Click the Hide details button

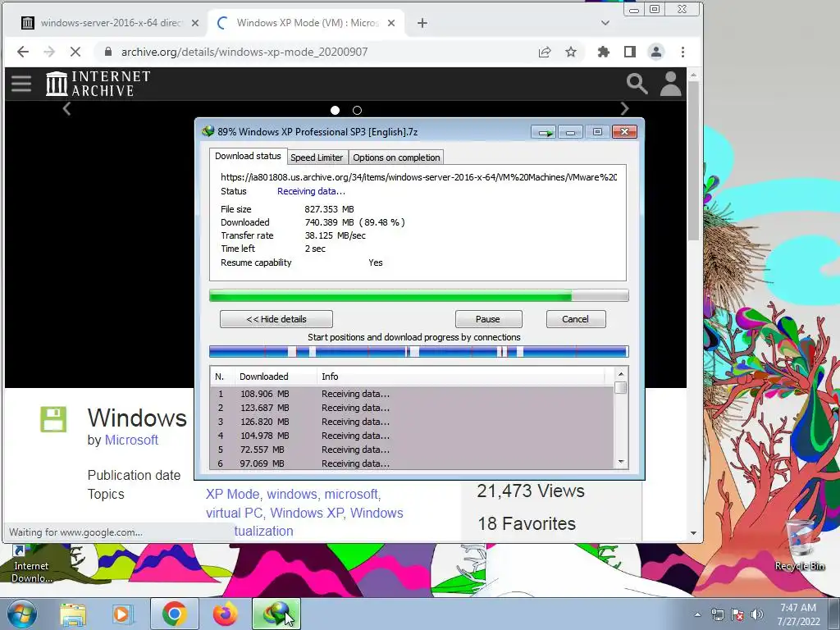coord(276,319)
